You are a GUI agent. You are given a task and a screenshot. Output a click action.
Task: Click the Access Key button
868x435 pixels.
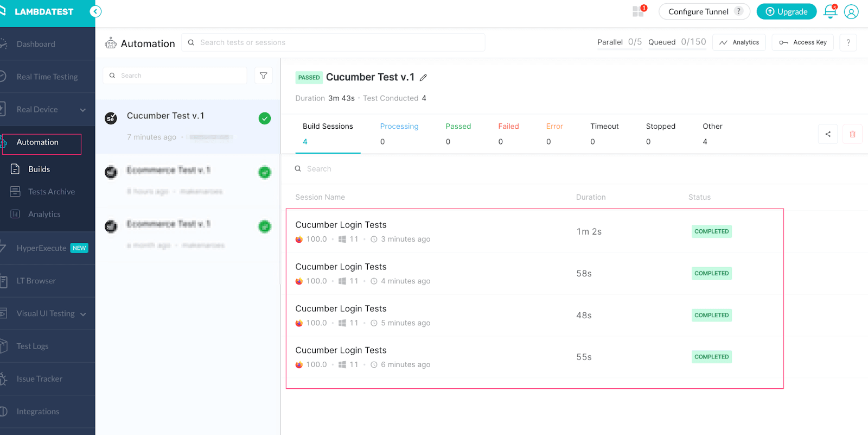(803, 42)
